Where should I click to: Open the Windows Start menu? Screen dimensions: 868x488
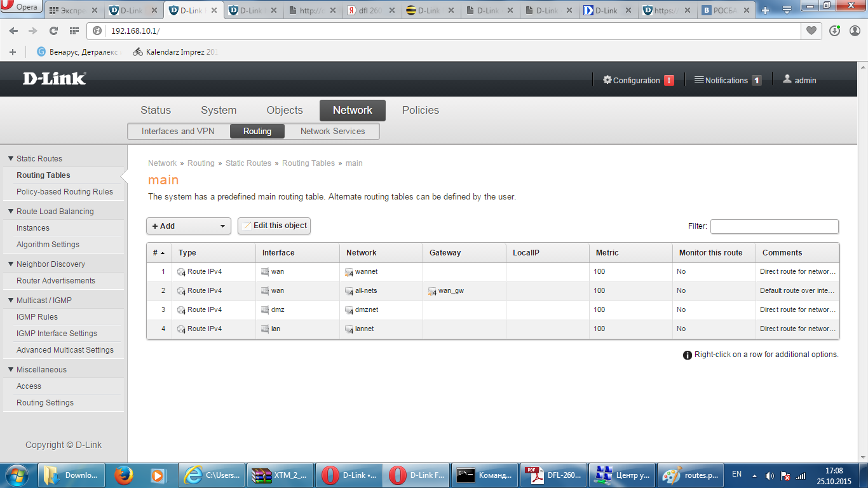coord(17,475)
